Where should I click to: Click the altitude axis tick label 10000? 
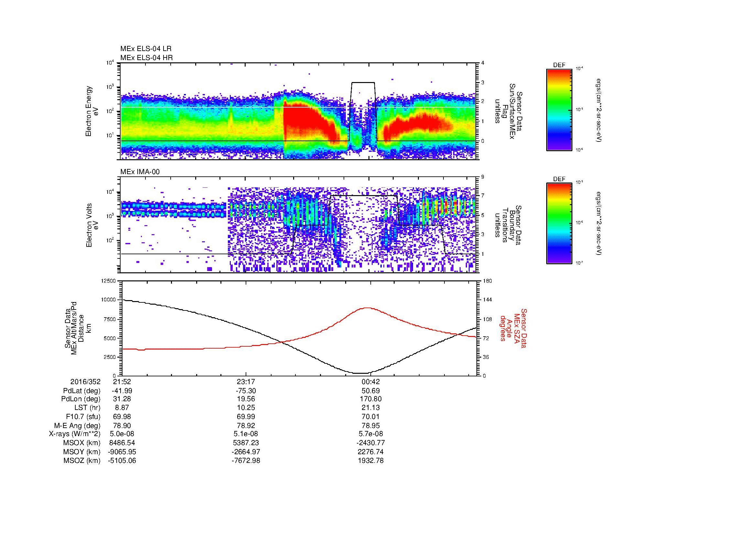tap(108, 300)
